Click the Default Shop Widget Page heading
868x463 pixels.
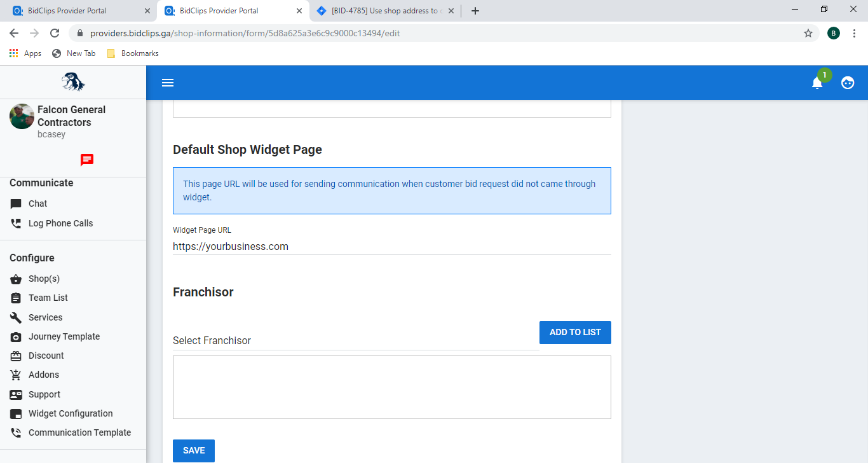coord(247,150)
